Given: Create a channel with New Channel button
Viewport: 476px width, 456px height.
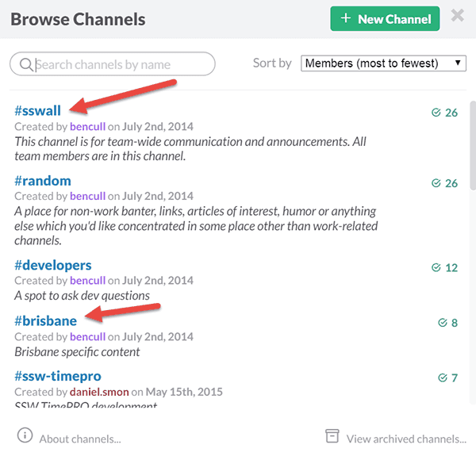Looking at the screenshot, I should 385,19.
